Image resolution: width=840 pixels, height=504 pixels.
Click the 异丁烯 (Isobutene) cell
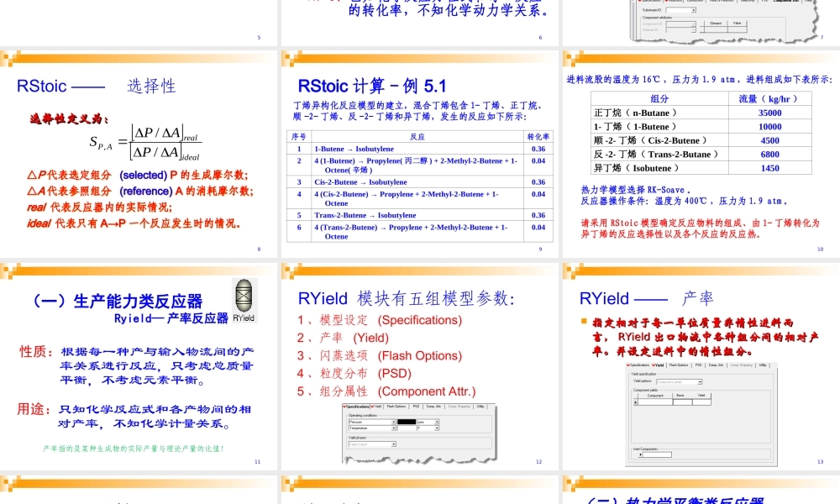click(x=659, y=168)
